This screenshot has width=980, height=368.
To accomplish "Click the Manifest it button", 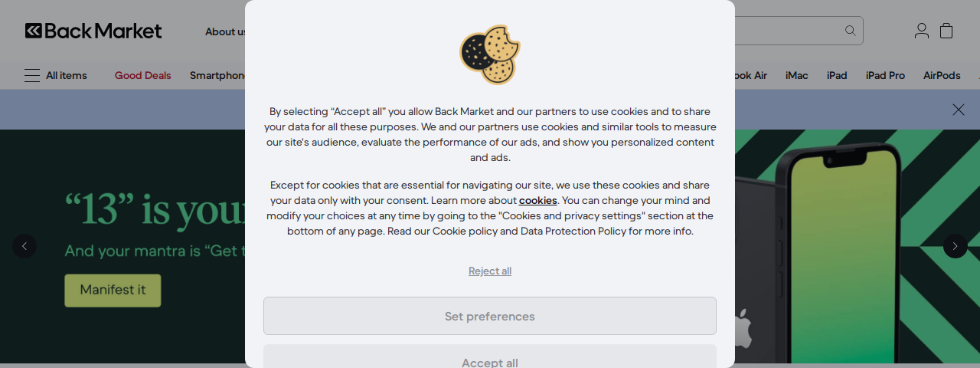I will click(x=113, y=291).
